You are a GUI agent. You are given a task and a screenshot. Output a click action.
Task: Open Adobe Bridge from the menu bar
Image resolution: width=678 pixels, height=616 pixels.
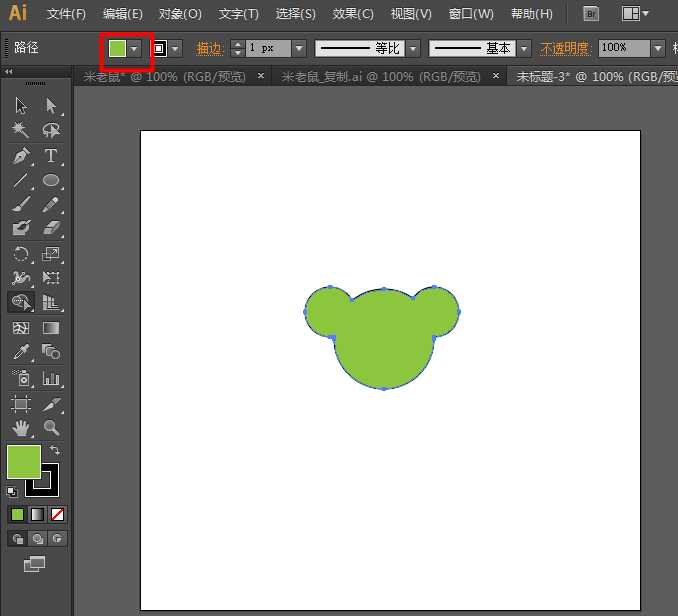tap(591, 14)
